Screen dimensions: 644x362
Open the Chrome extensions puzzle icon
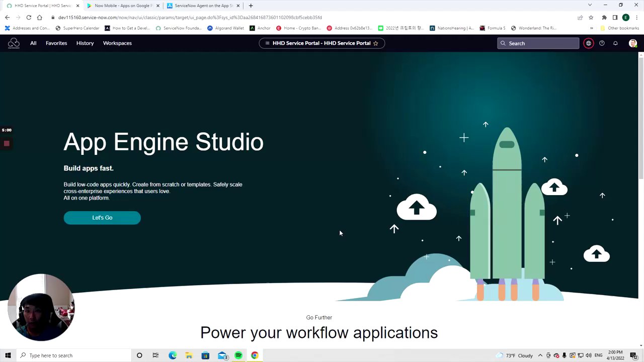(x=604, y=17)
